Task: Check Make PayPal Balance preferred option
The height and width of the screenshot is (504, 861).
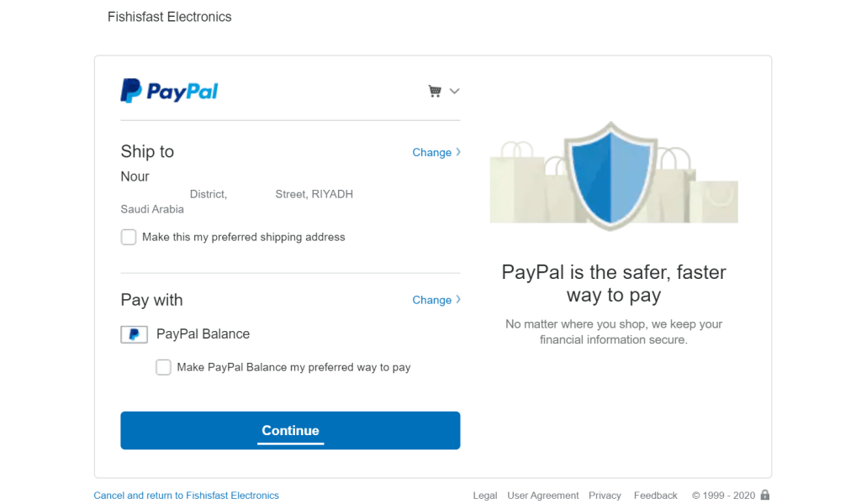Action: point(164,367)
